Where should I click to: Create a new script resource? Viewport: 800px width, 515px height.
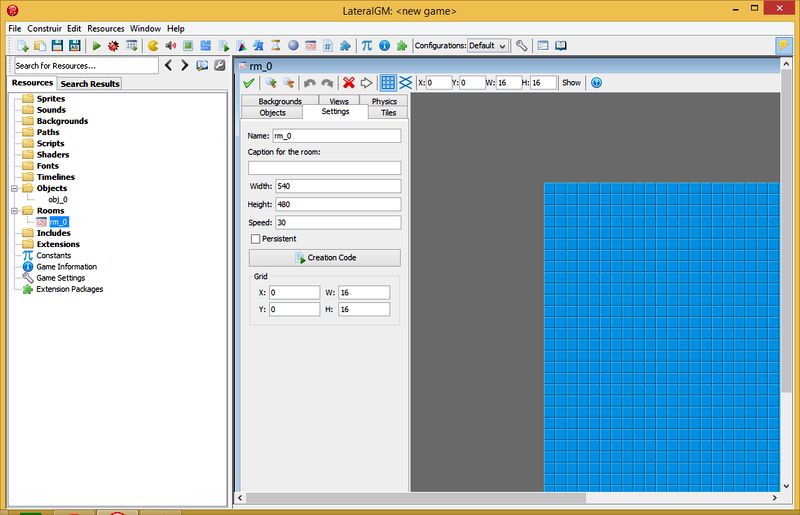(x=223, y=46)
